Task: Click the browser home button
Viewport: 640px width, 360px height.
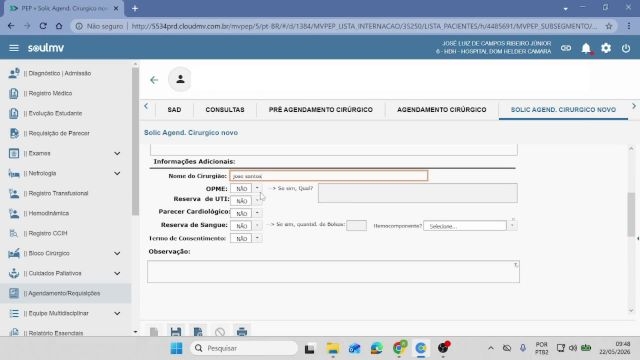Action: tap(59, 26)
